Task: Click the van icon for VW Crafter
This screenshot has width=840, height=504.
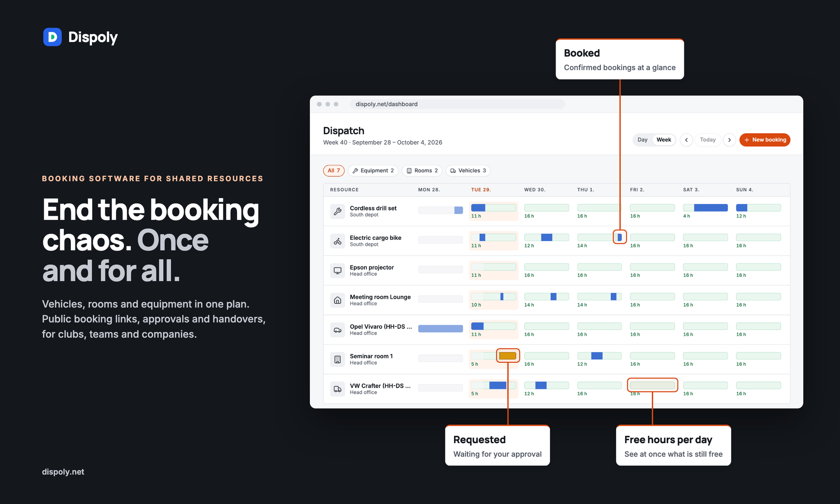Action: coord(337,389)
